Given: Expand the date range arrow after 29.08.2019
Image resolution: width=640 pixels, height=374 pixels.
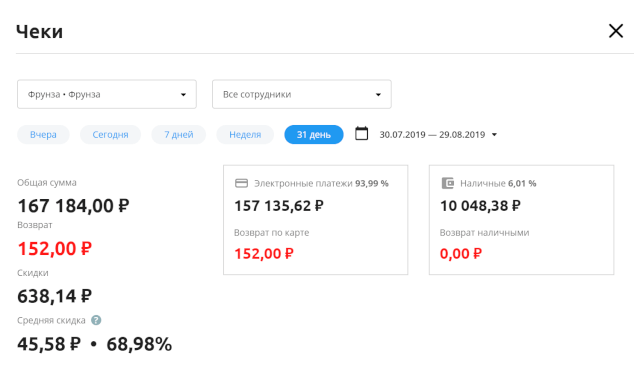Looking at the screenshot, I should click(x=494, y=135).
